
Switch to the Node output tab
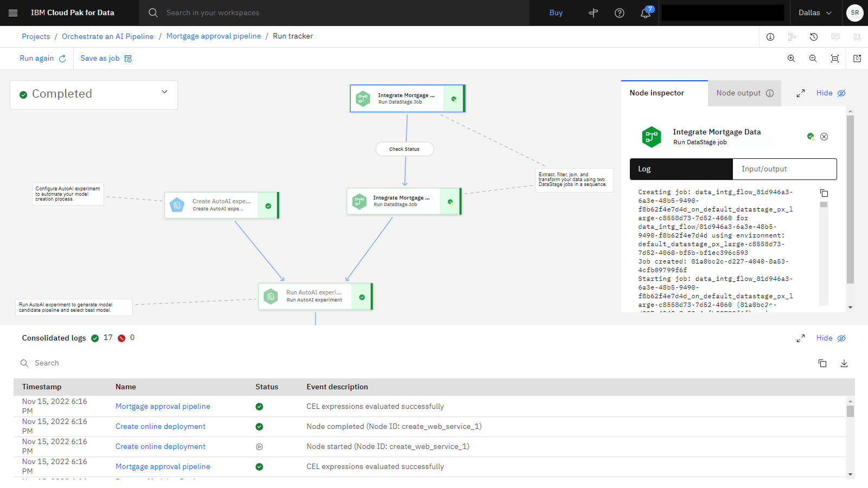(x=744, y=93)
